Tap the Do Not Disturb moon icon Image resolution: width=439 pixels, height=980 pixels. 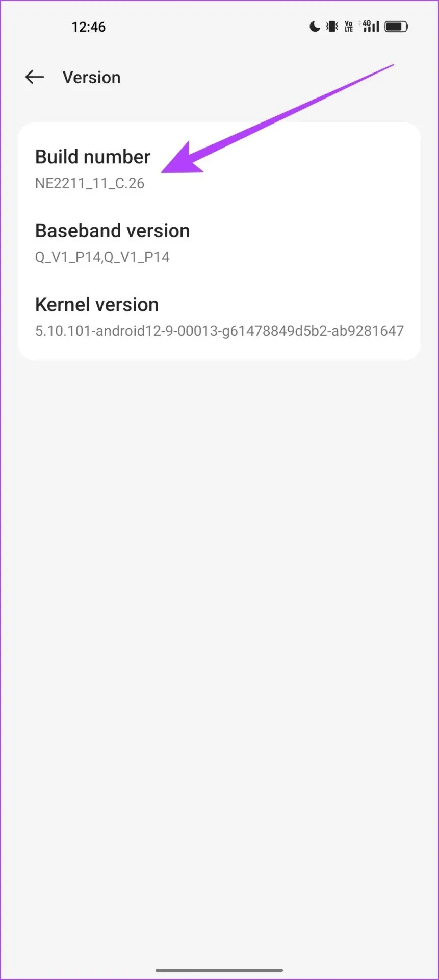tap(315, 27)
